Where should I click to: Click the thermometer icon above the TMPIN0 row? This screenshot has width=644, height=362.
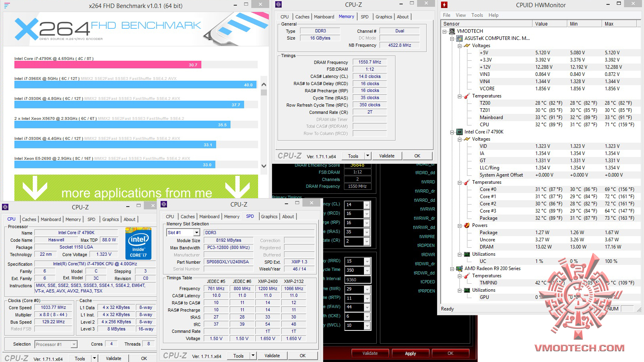[x=467, y=276]
